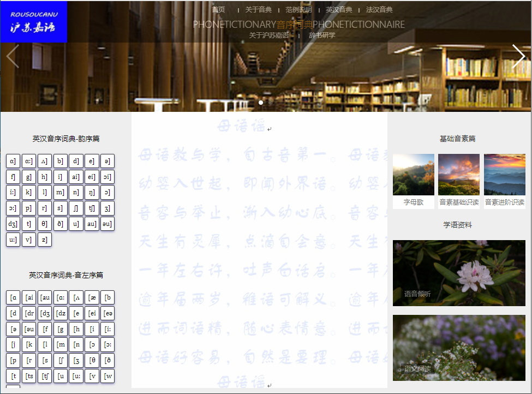Select the 'ɑ:]' rhyme-order button

[x=29, y=161]
